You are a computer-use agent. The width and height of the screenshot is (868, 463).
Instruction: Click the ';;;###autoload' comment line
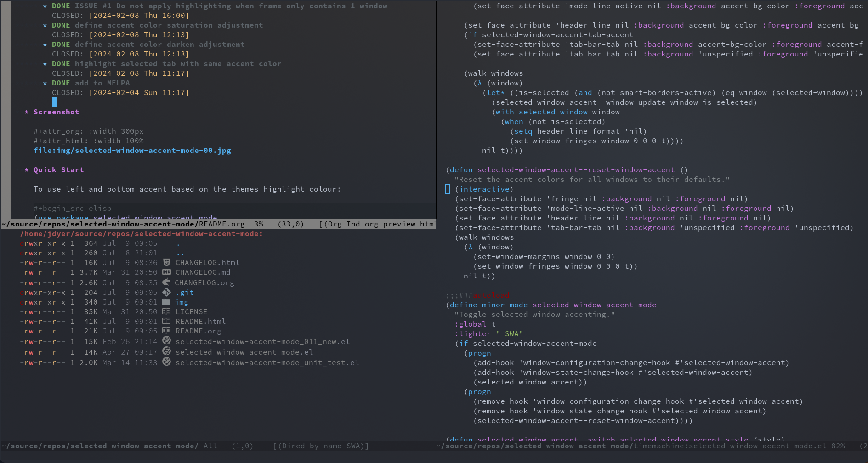click(477, 295)
